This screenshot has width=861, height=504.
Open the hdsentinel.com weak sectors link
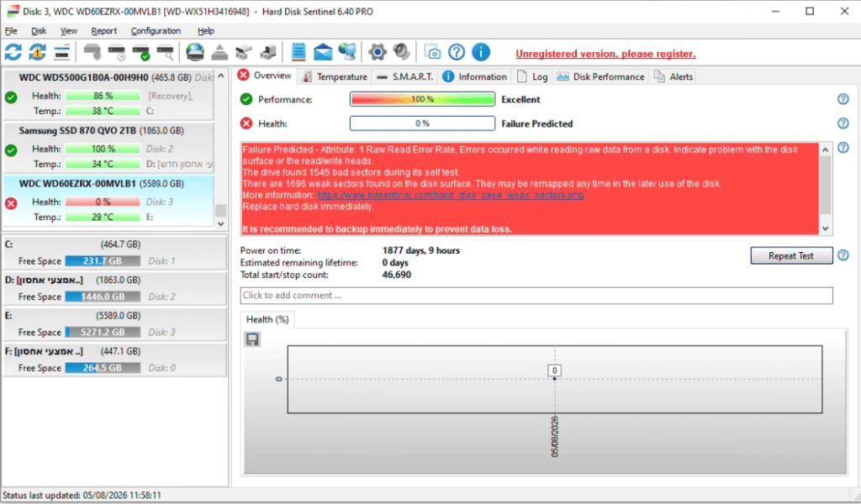pos(451,195)
